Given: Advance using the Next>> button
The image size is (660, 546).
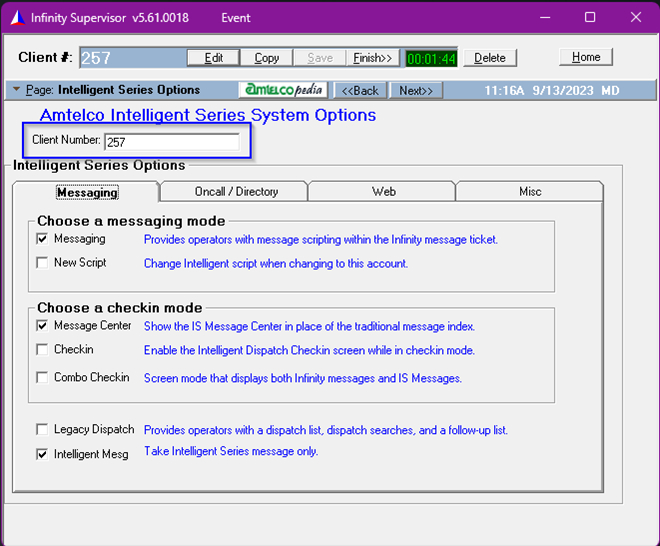Looking at the screenshot, I should coord(416,91).
